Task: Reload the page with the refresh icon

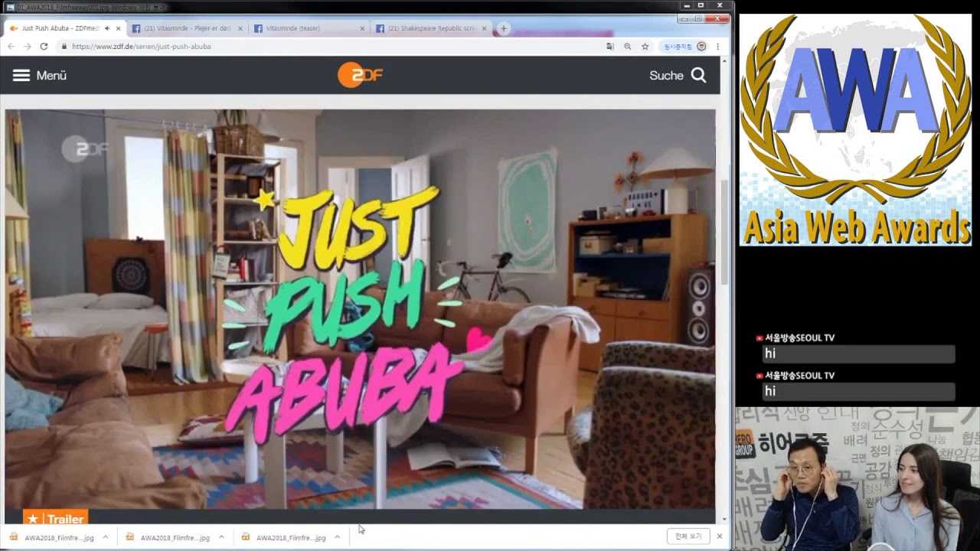Action: coord(44,47)
